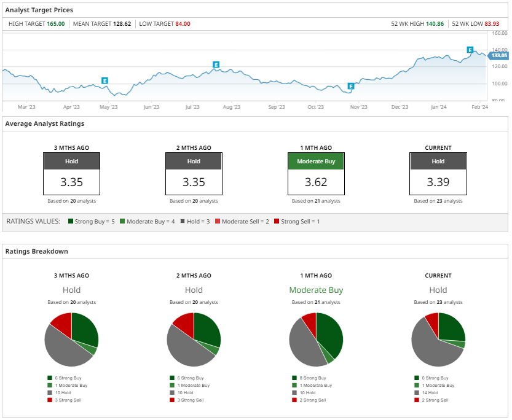Click the 1 Mth Ago pie chart
This screenshot has width=512, height=420.
tap(316, 340)
